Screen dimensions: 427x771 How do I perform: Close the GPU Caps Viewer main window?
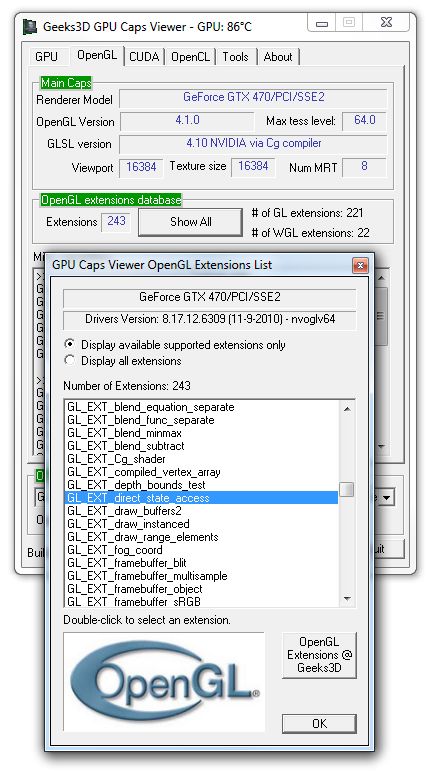tap(386, 23)
